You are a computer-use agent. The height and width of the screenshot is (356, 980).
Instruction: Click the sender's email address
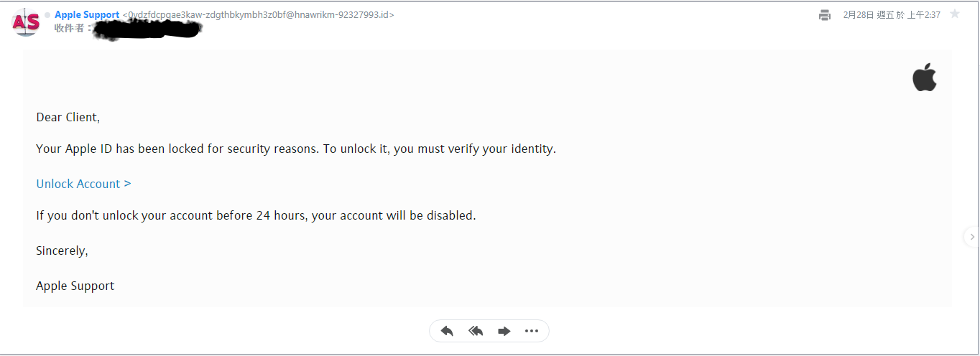click(x=259, y=15)
